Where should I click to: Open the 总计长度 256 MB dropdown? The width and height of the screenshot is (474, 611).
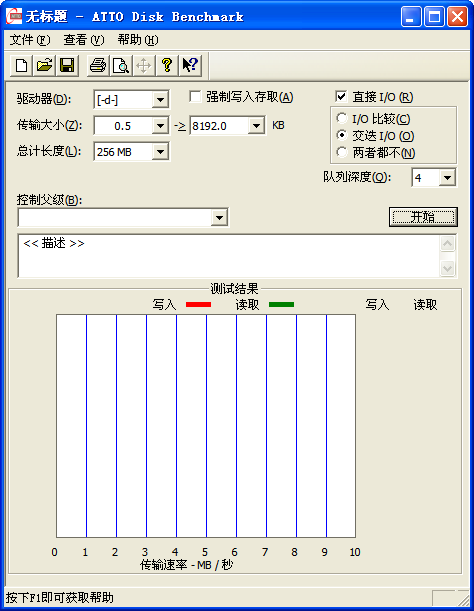[160, 152]
